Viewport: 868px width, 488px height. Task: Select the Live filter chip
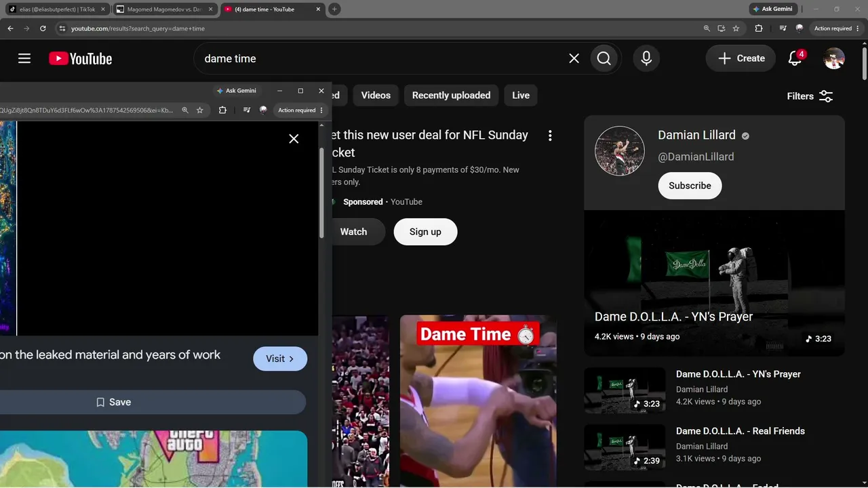[521, 96]
